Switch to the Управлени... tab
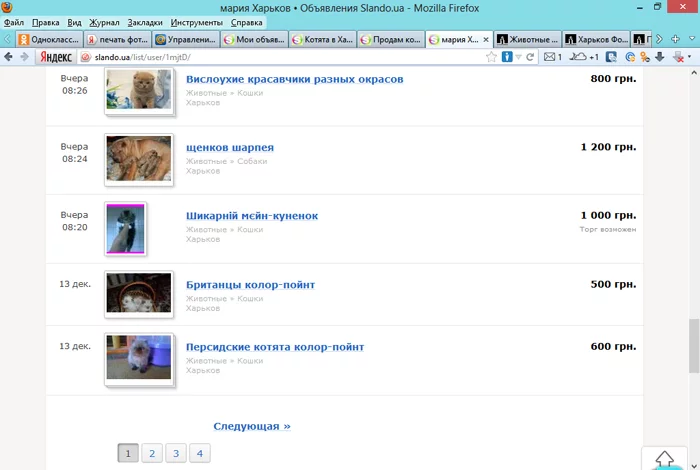 click(186, 40)
